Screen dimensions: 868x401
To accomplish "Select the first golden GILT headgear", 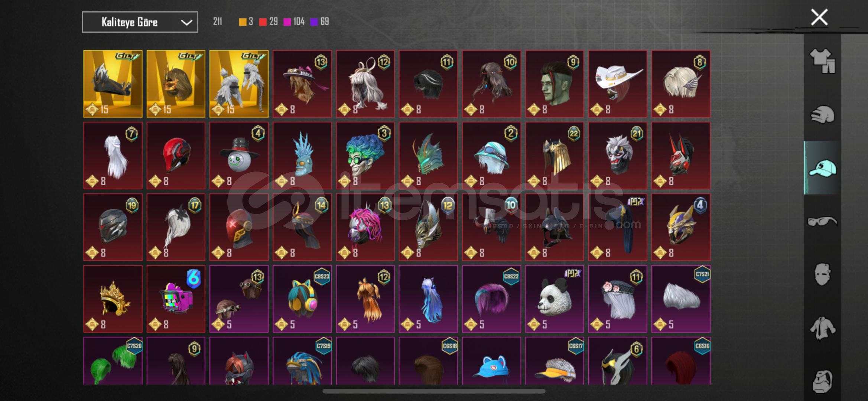I will click(113, 84).
